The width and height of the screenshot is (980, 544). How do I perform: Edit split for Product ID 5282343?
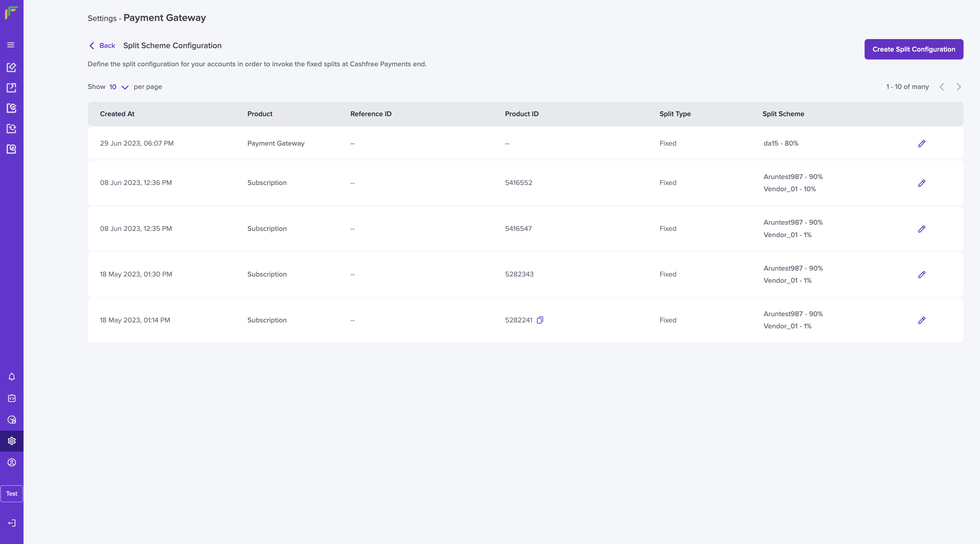(921, 275)
